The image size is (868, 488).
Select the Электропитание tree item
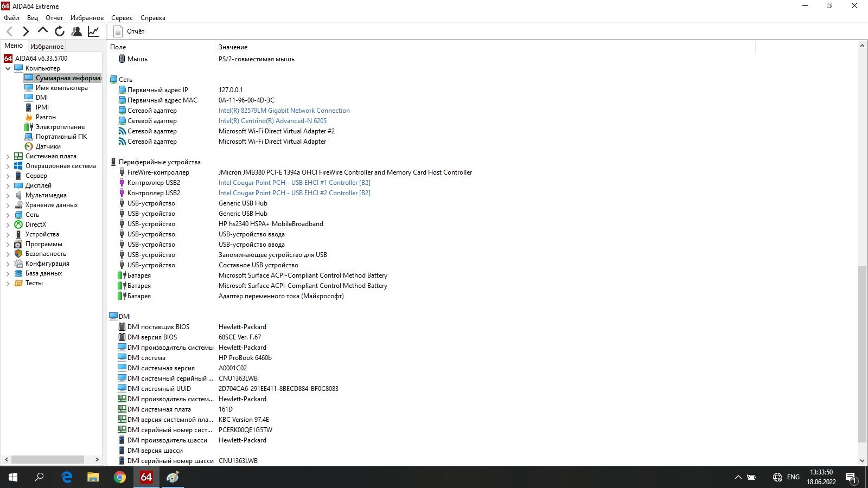click(60, 127)
